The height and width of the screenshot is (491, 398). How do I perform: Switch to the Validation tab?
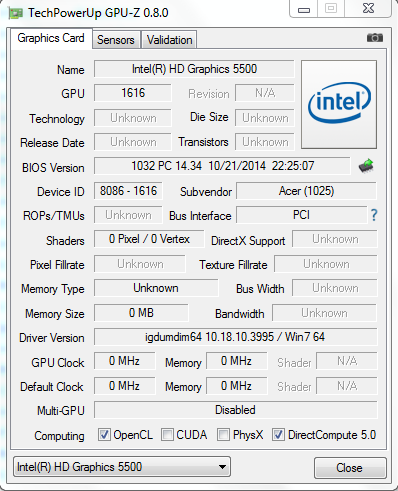pyautogui.click(x=169, y=40)
